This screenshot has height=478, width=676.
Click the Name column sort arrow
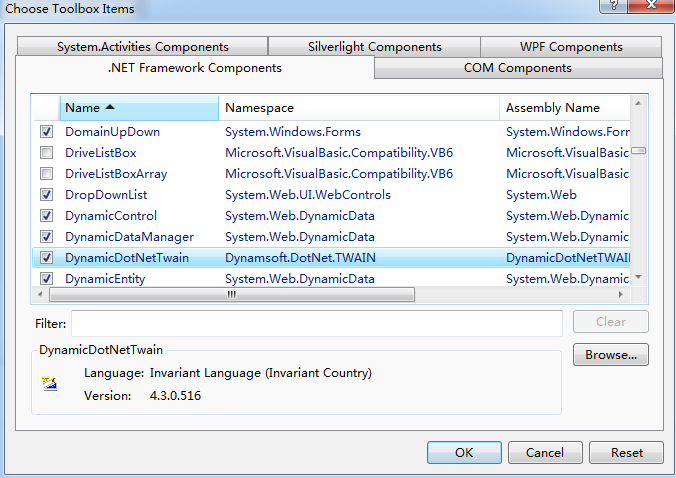pyautogui.click(x=110, y=107)
